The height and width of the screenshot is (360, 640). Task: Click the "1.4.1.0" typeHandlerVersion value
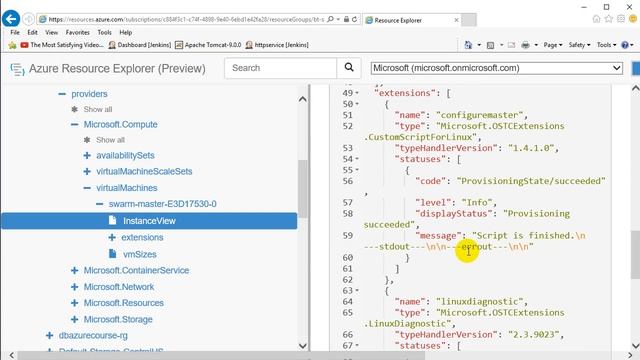(x=531, y=148)
